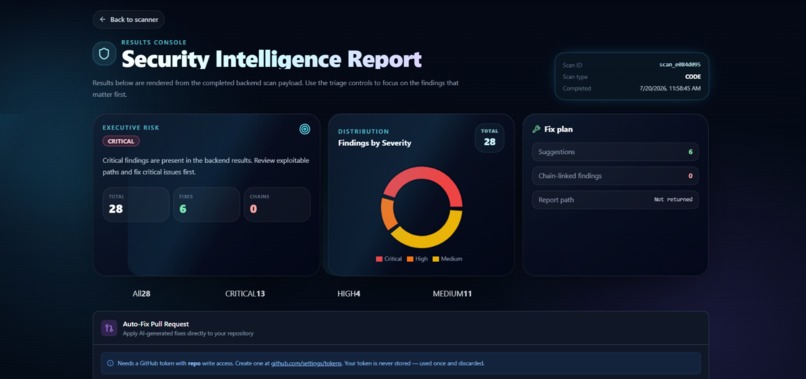This screenshot has width=806, height=379.
Task: Click the shield icon beside report title
Action: pos(104,53)
